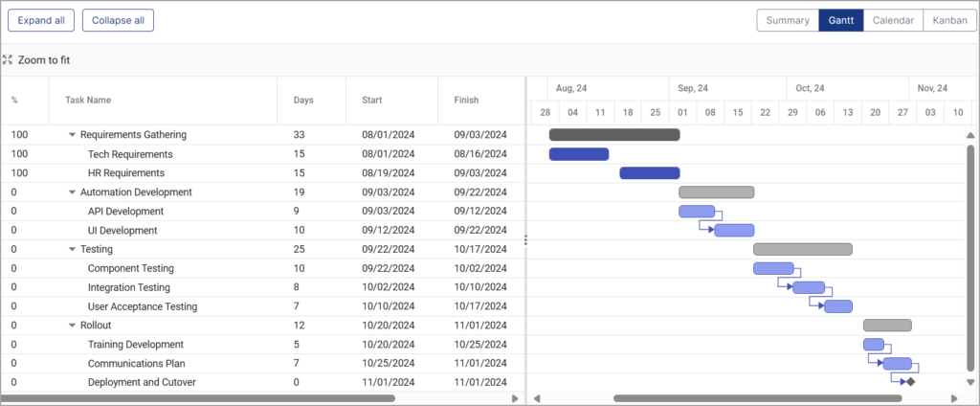Click the 10/17/2024 finish of Testing row

click(480, 249)
